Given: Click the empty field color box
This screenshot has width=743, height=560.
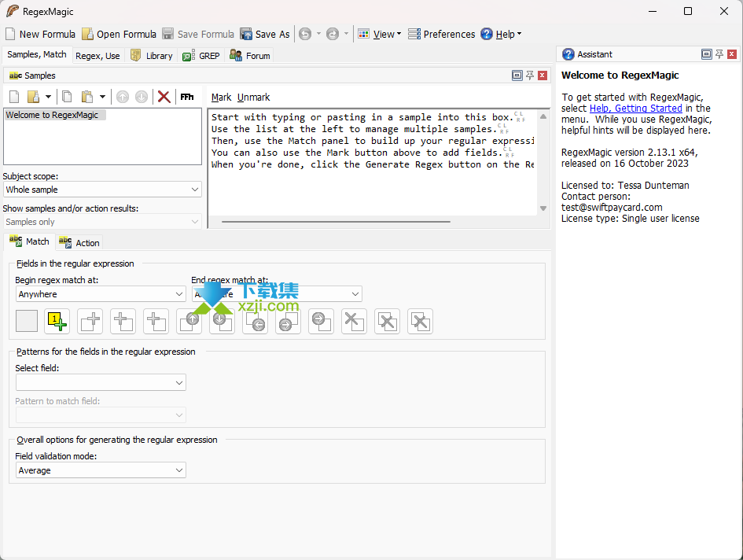Looking at the screenshot, I should (x=27, y=321).
